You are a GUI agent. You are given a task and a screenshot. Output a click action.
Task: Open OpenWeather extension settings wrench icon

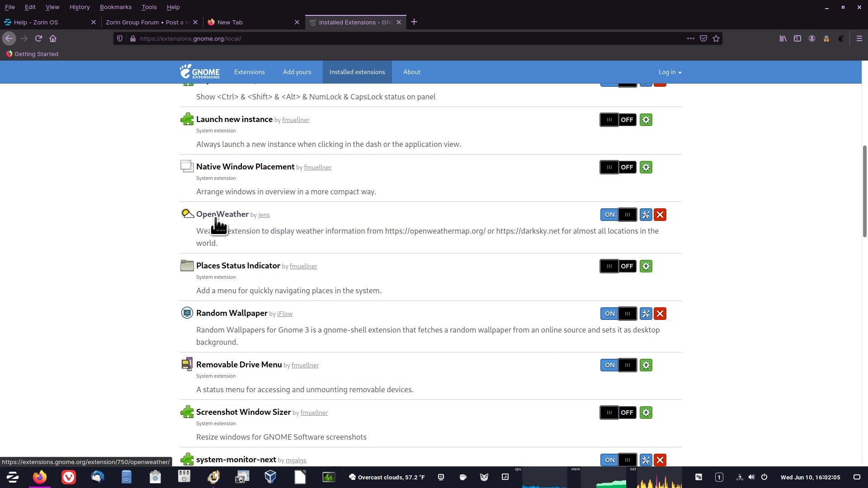[646, 215]
